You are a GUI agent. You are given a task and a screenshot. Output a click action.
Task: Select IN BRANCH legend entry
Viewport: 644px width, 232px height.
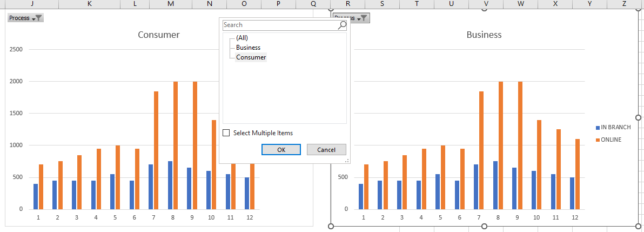613,128
